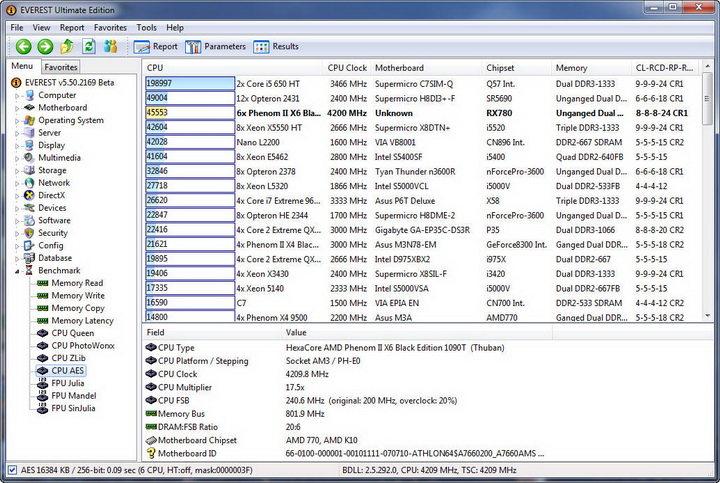This screenshot has width=720, height=483.
Task: Expand the Network node arrow
Action: pos(17,183)
